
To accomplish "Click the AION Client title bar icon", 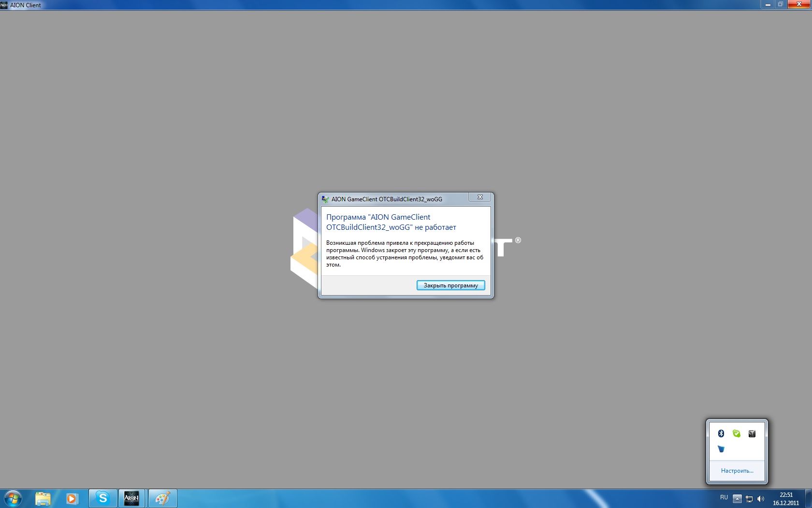I will click(x=4, y=5).
